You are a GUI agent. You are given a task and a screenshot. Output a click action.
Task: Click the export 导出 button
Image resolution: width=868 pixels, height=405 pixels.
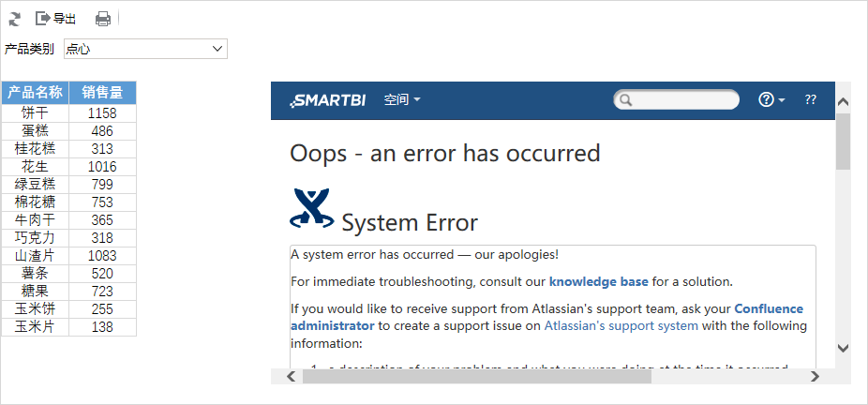click(55, 19)
